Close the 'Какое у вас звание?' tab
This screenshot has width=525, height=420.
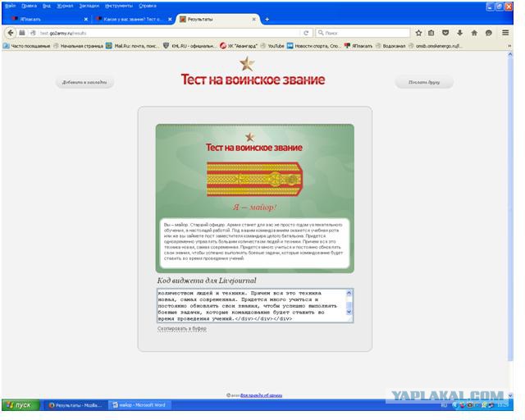tap(170, 20)
